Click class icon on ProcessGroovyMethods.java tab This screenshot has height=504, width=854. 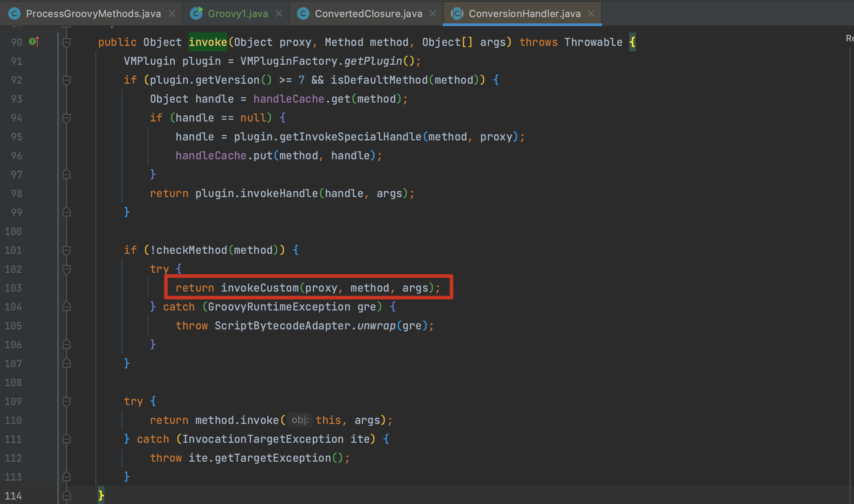point(14,13)
